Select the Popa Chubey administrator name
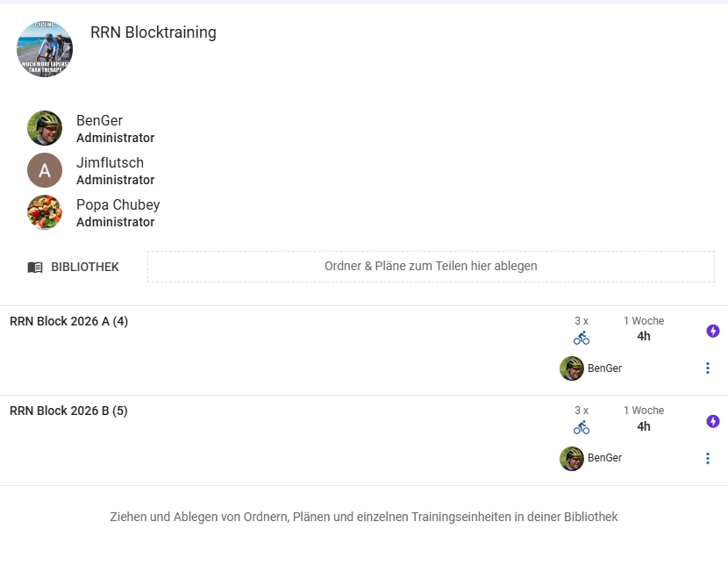 [118, 205]
